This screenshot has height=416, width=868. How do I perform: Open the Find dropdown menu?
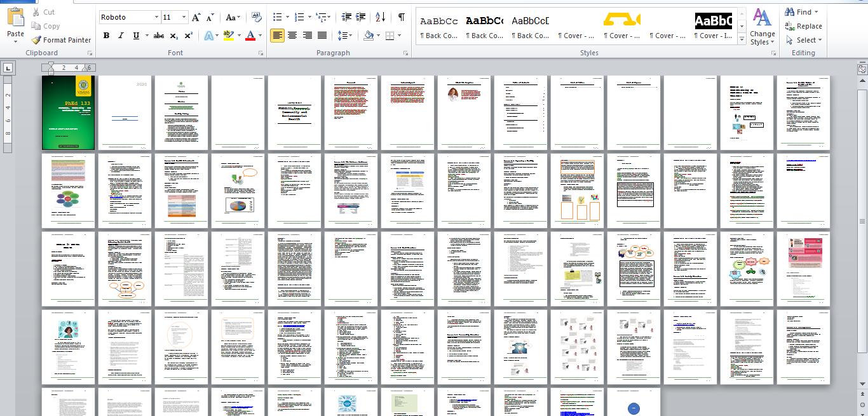coord(816,12)
